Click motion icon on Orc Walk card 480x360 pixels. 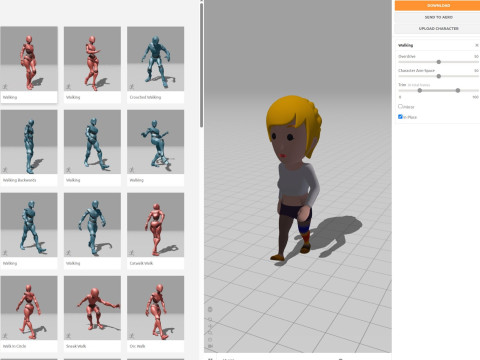pyautogui.click(x=132, y=336)
